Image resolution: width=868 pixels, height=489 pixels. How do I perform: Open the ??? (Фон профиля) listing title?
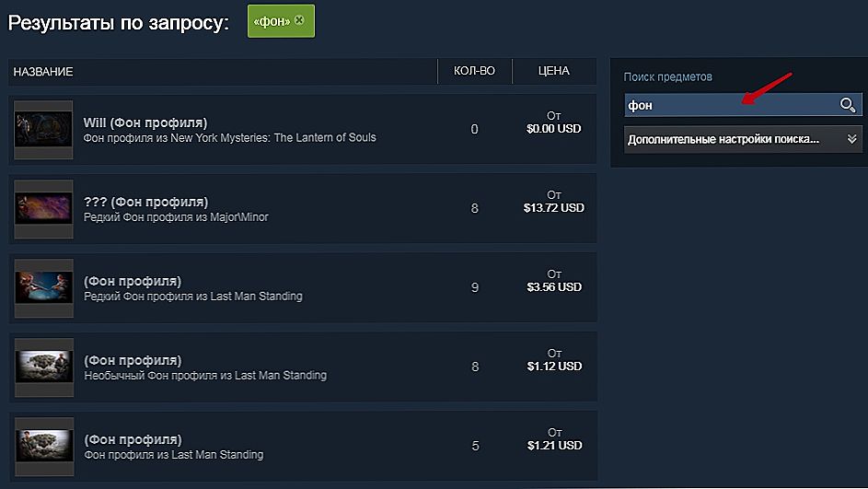[x=145, y=202]
